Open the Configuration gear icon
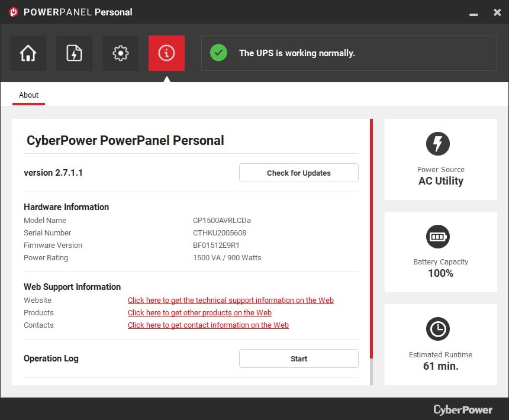This screenshot has height=420, width=509. [x=120, y=53]
